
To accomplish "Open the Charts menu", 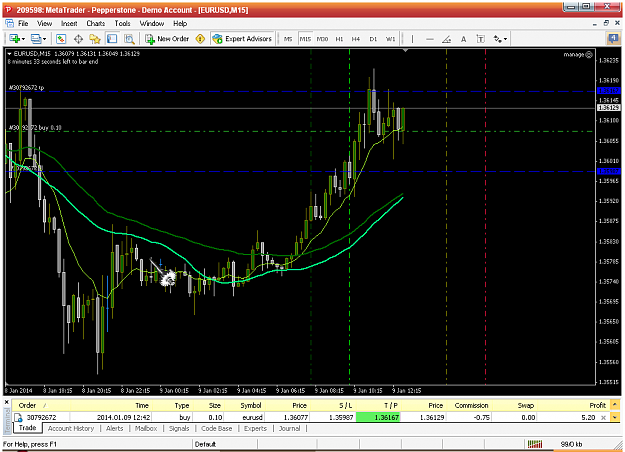I will pos(96,24).
